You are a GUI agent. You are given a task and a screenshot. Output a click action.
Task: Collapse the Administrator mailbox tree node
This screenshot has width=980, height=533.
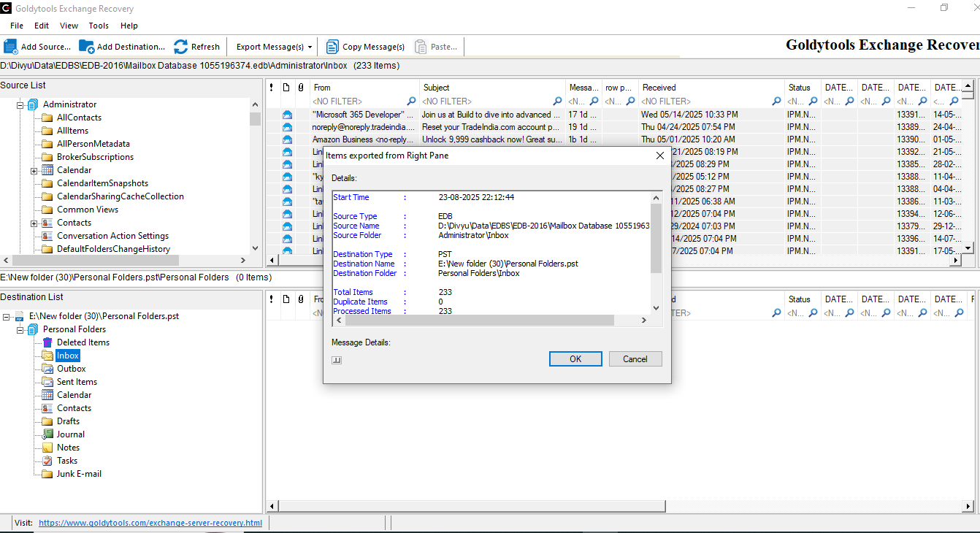[x=20, y=105]
